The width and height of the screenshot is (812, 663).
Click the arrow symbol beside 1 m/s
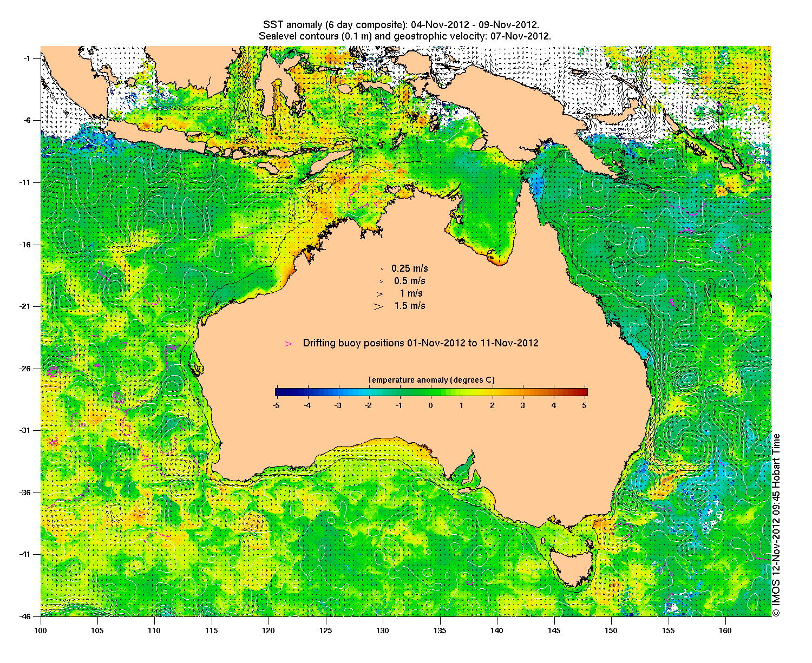(x=379, y=294)
